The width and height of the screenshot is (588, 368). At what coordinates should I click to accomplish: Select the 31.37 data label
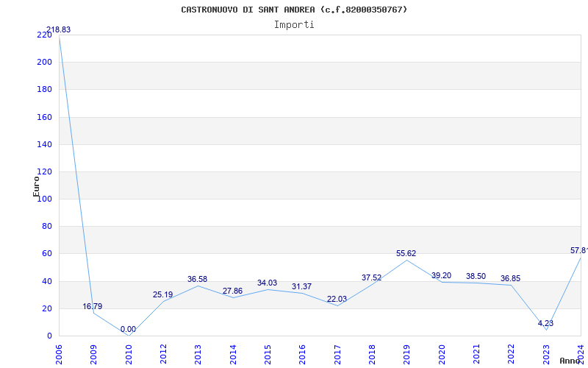302,286
